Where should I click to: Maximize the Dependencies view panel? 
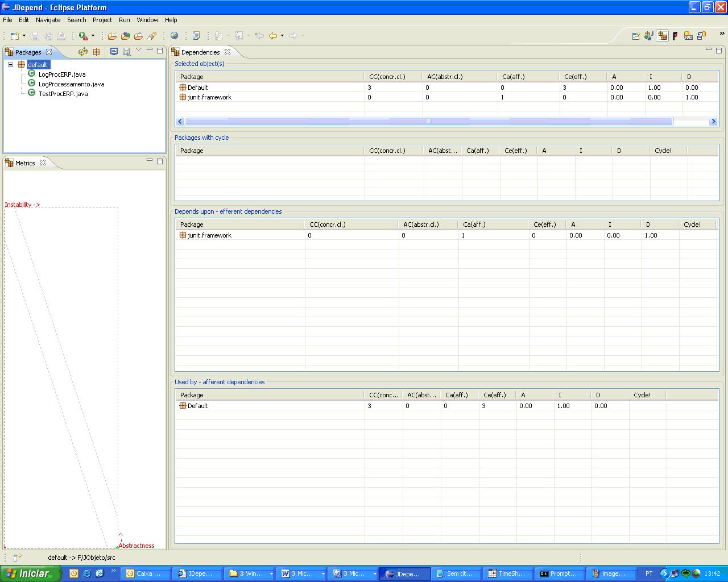click(719, 50)
